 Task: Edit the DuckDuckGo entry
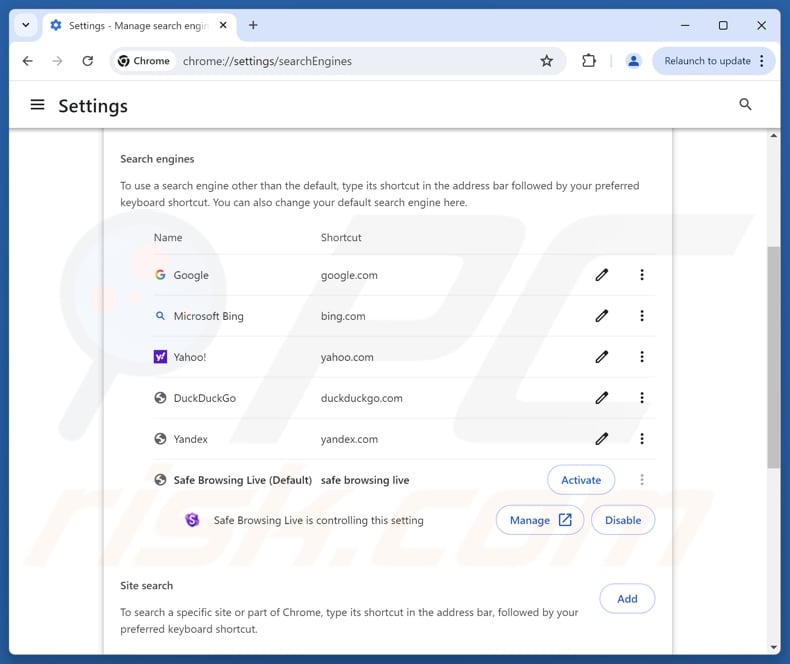pyautogui.click(x=602, y=398)
